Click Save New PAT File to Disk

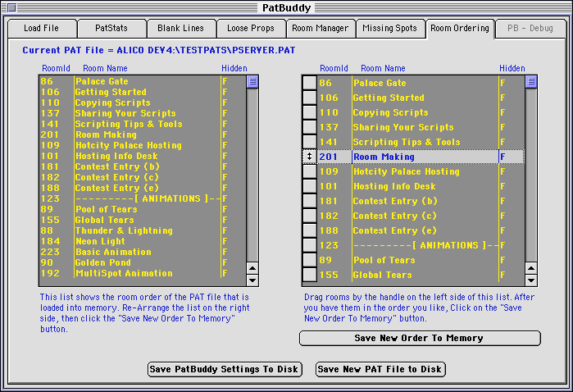point(380,369)
